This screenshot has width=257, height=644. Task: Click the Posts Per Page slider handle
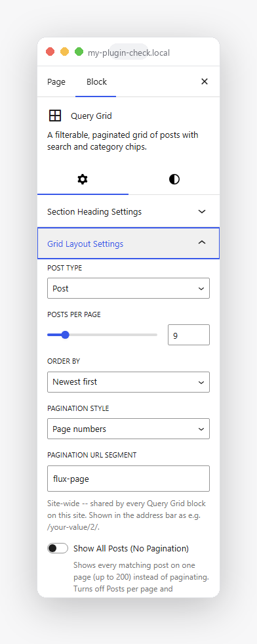click(x=65, y=335)
